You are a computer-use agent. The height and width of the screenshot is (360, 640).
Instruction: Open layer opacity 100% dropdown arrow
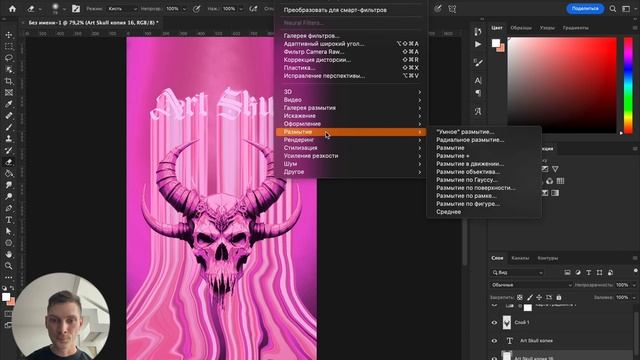click(634, 285)
